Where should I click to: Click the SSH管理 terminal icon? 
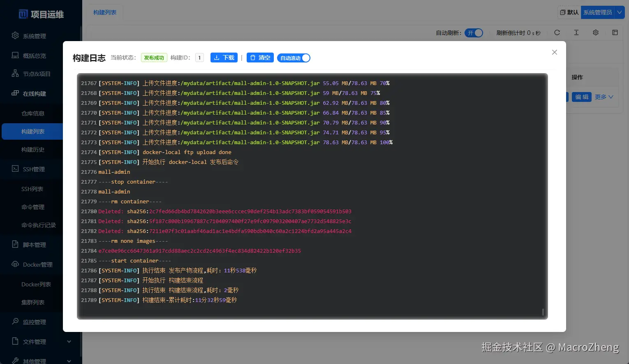(15, 168)
